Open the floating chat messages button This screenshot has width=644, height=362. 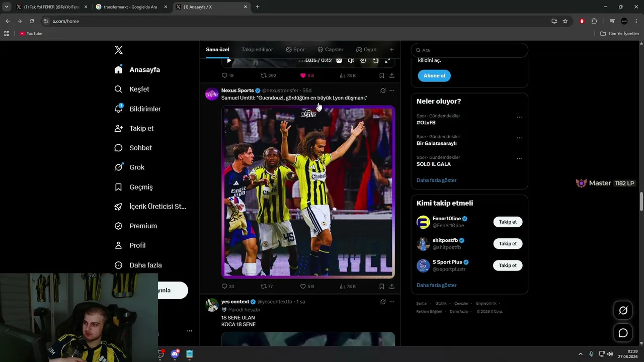(x=623, y=333)
